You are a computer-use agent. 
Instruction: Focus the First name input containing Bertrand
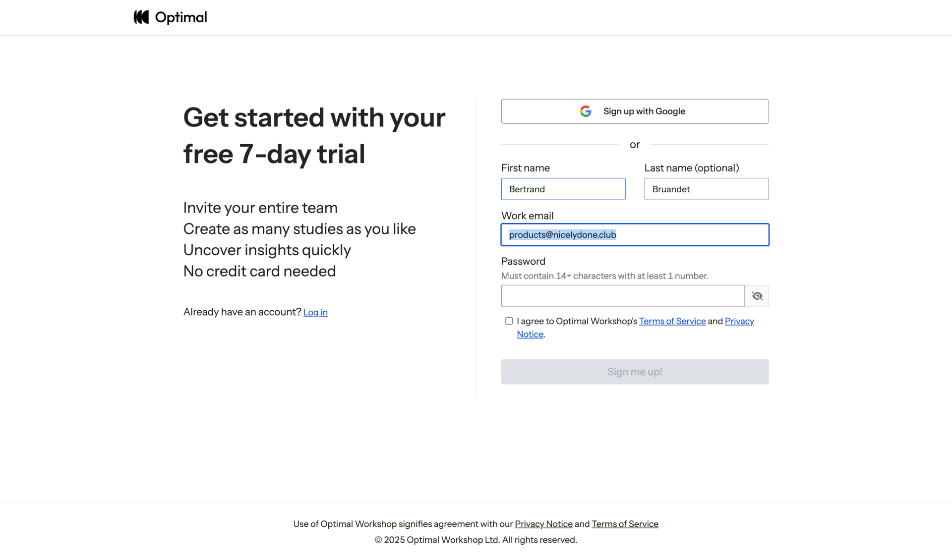click(563, 189)
